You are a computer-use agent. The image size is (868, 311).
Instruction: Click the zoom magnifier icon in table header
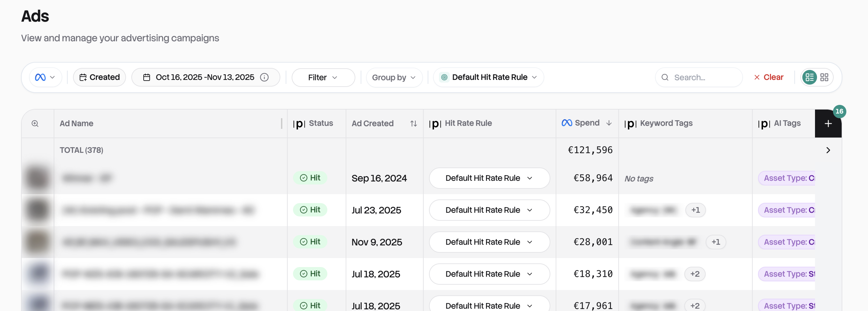[35, 124]
